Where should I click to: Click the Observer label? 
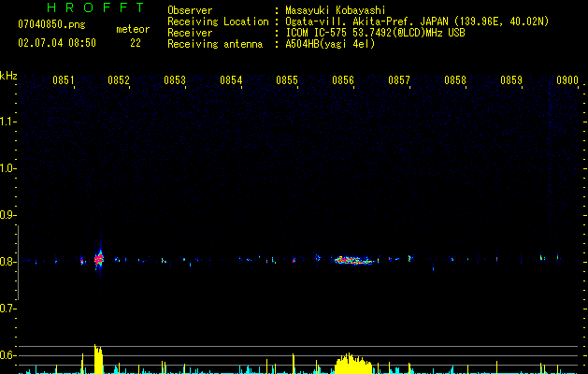(x=190, y=10)
